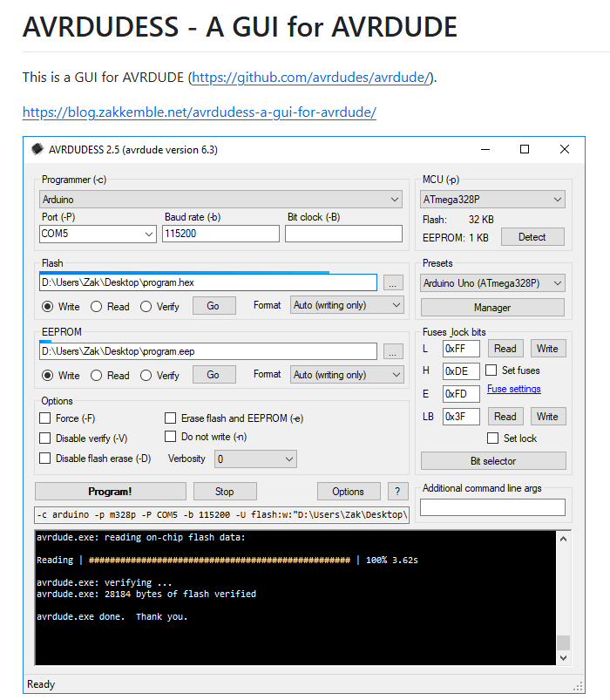Click the EEPROM file path field
This screenshot has width=610, height=700.
point(208,351)
